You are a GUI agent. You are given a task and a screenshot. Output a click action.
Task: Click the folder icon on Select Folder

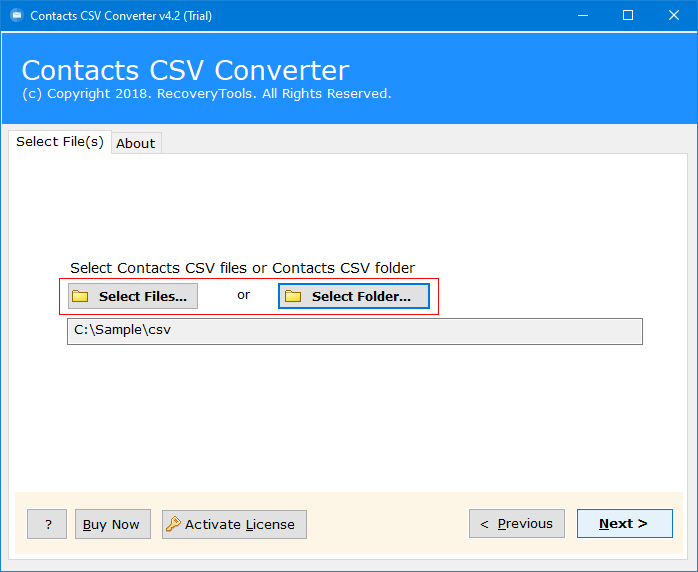coord(293,296)
